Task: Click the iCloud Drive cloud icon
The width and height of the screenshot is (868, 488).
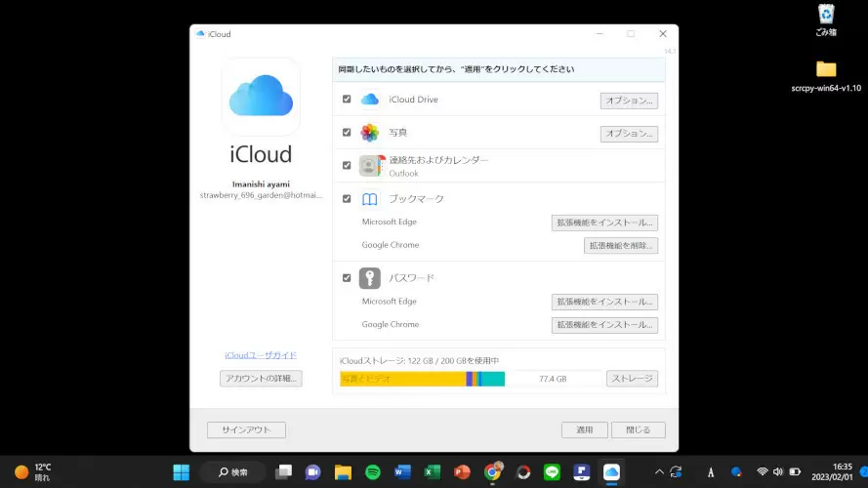Action: tap(369, 100)
